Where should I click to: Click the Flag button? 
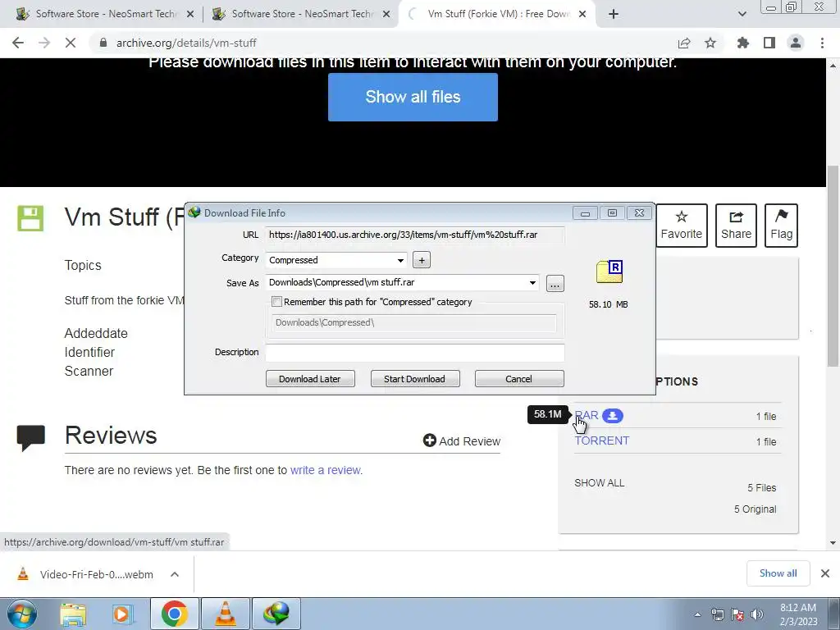(x=781, y=226)
